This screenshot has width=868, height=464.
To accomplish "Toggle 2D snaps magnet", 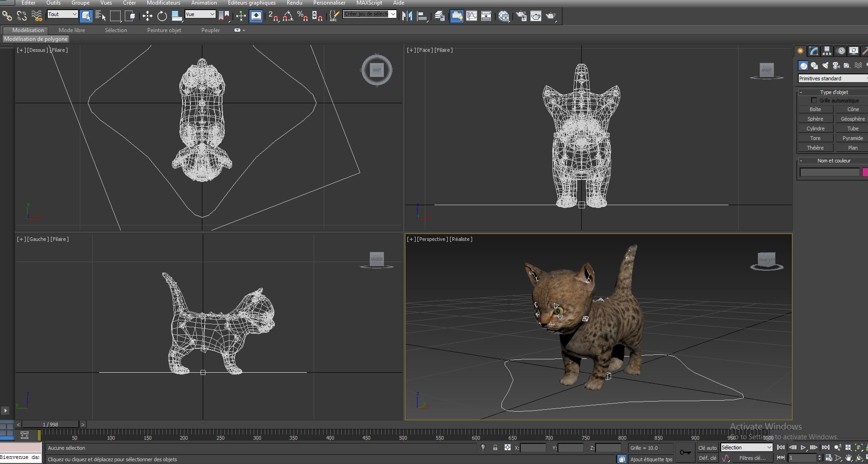I will click(x=273, y=16).
